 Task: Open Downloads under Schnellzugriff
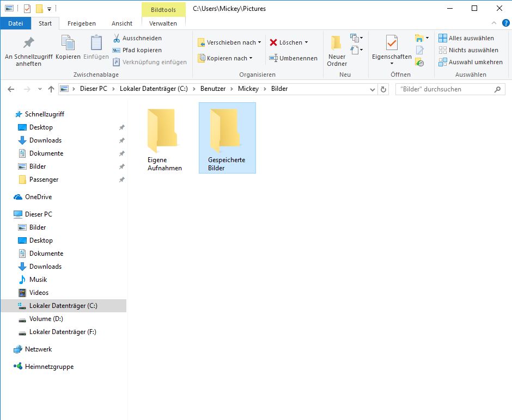tap(45, 140)
